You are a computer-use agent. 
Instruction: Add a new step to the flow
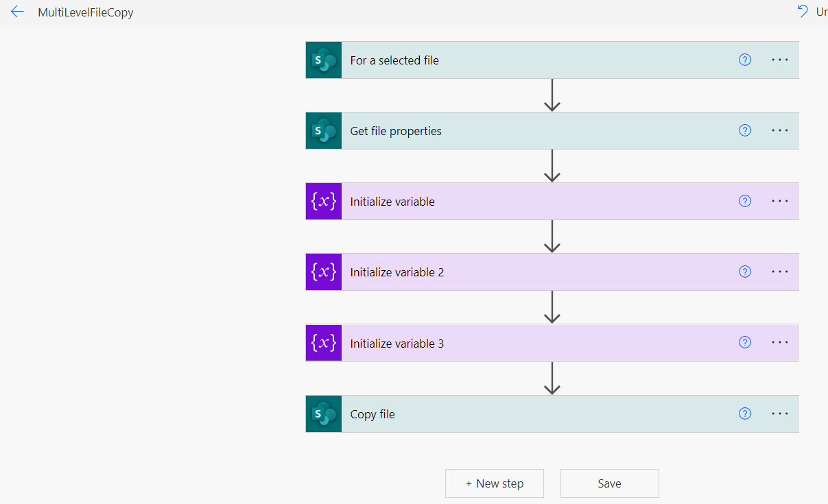click(x=495, y=483)
